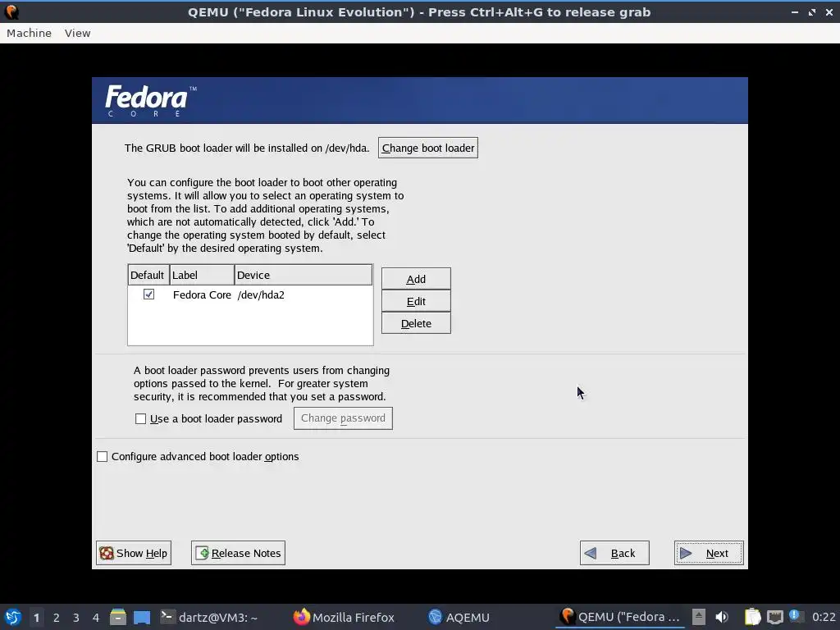
Task: Open Release Notes
Action: coord(238,553)
